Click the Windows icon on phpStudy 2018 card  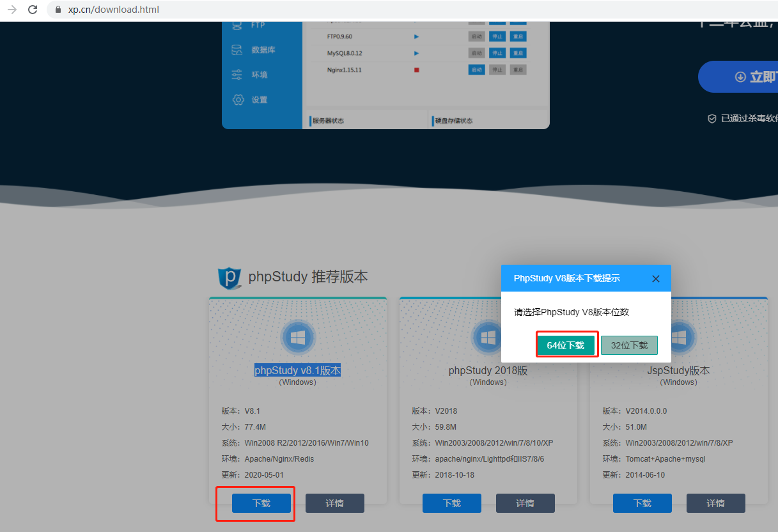coord(488,338)
